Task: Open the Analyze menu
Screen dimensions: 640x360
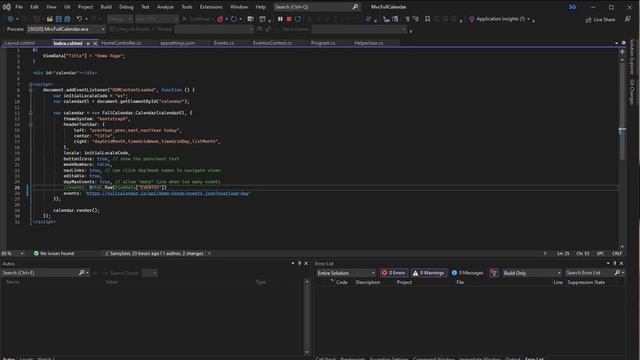Action: point(165,7)
